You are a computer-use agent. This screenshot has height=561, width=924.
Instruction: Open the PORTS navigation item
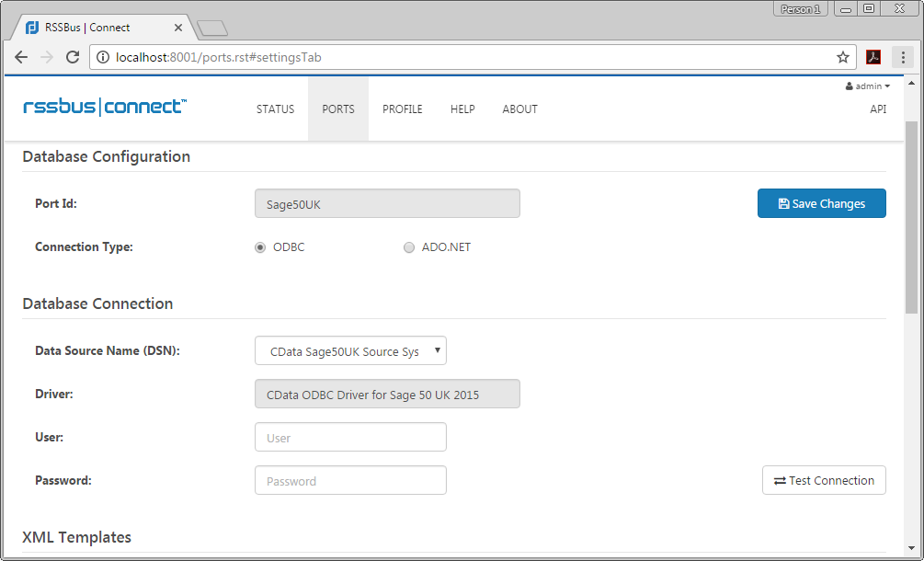(338, 109)
